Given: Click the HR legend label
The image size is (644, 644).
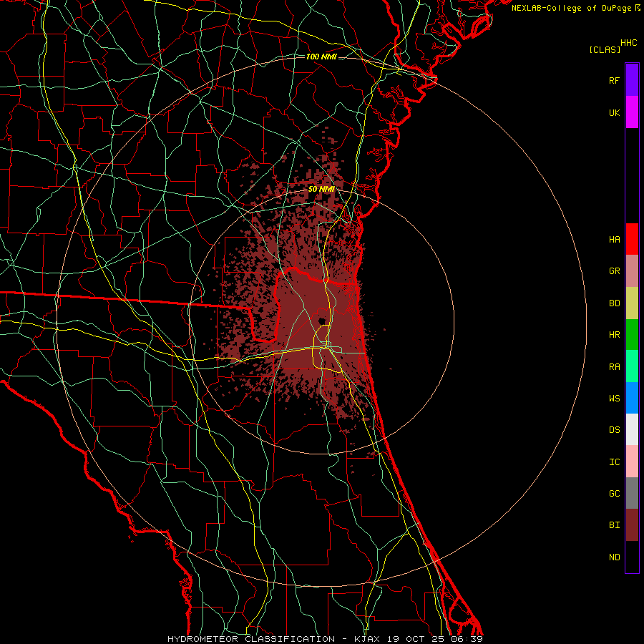Looking at the screenshot, I should [615, 335].
